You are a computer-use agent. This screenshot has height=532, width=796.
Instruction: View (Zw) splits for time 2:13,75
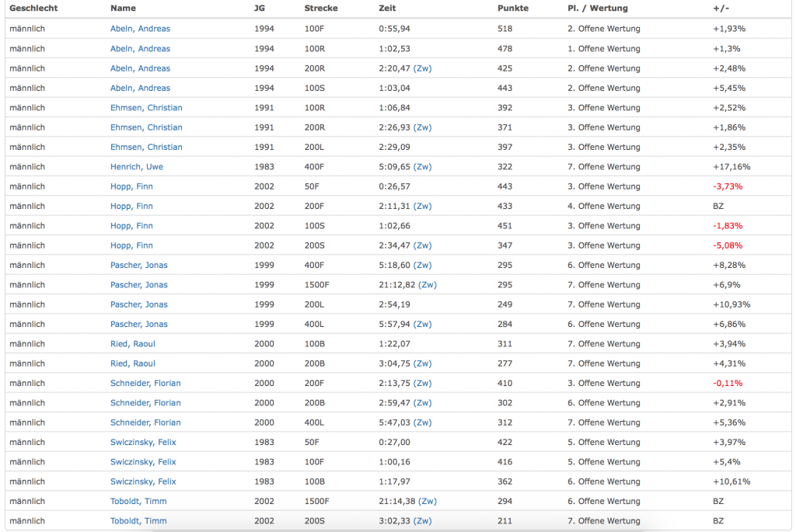point(422,384)
